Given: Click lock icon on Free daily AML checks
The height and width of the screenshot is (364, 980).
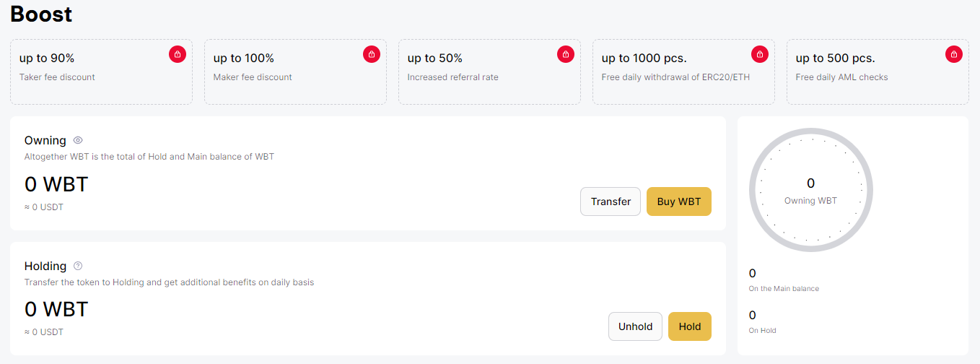Looking at the screenshot, I should [x=954, y=54].
